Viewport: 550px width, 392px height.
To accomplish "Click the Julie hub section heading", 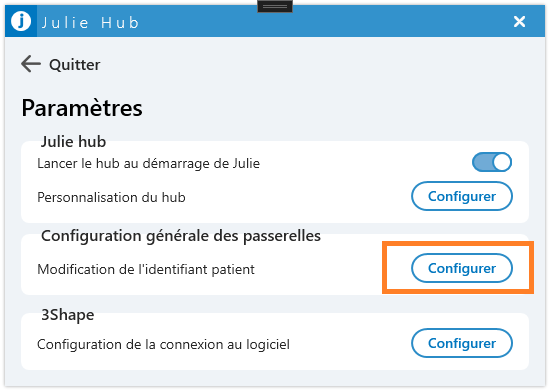I will point(73,142).
